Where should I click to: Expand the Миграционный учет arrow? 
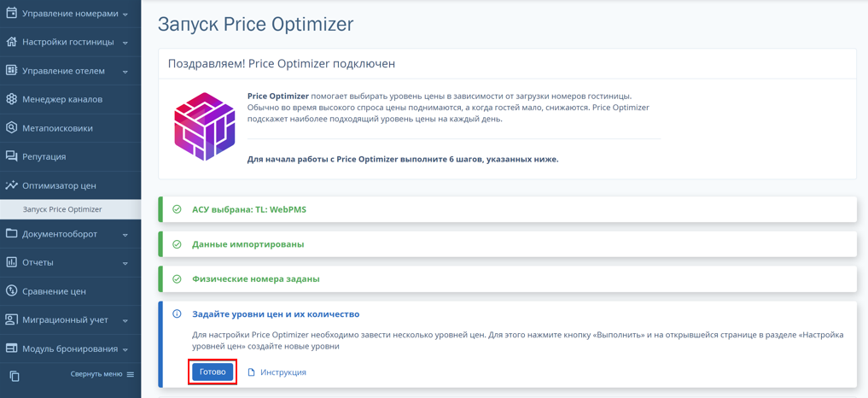125,320
